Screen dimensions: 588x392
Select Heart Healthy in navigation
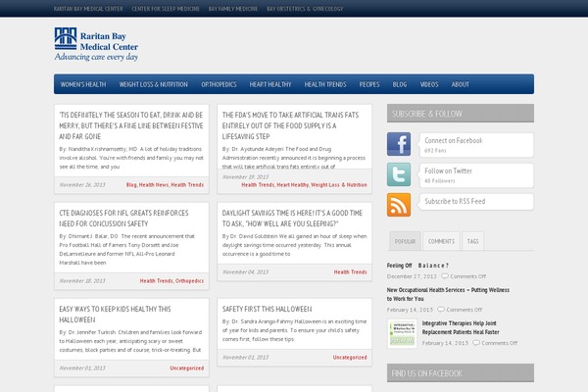(270, 84)
